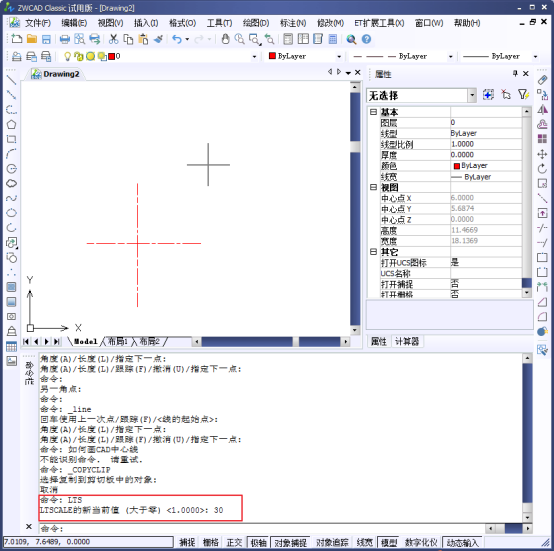Open the 格式(O) menu
Screen dimensions: 554x551
tap(182, 23)
